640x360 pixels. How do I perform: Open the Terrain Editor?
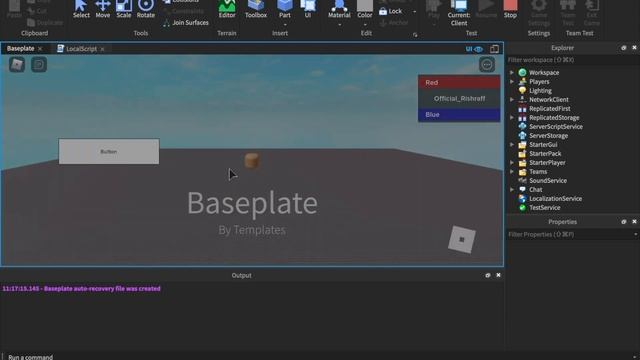[227, 9]
